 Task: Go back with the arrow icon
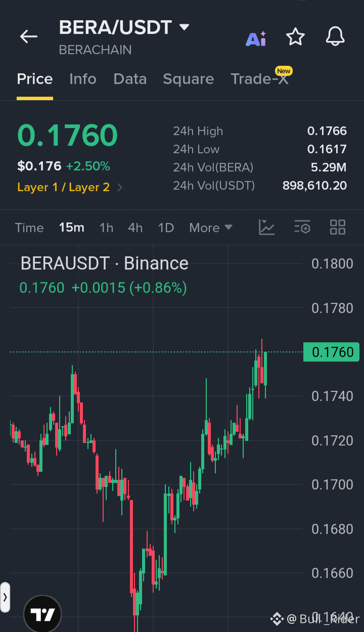point(29,36)
